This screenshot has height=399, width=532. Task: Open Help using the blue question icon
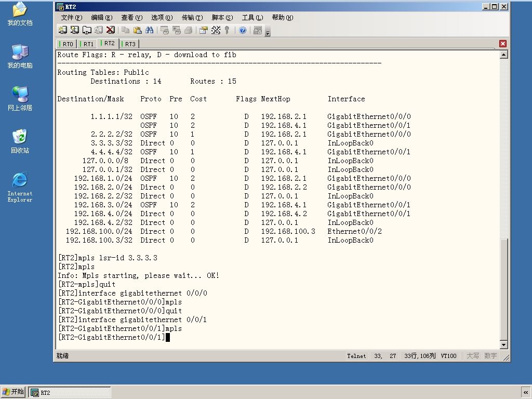(x=243, y=30)
